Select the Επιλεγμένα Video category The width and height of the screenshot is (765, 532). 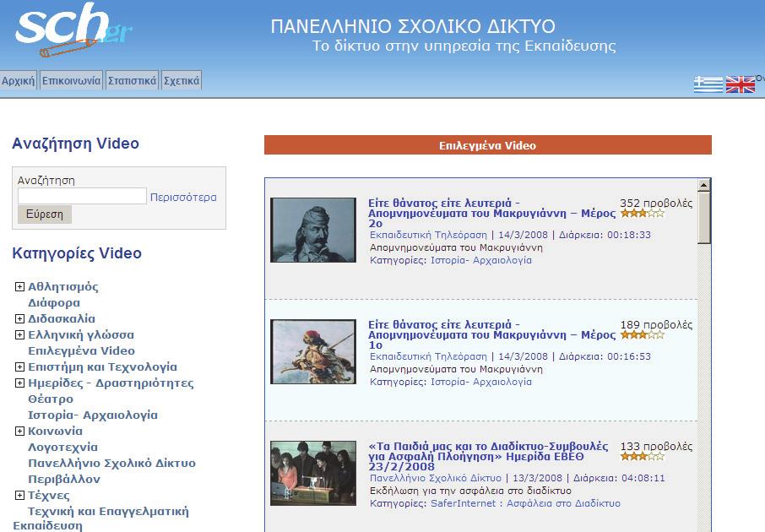coord(81,351)
